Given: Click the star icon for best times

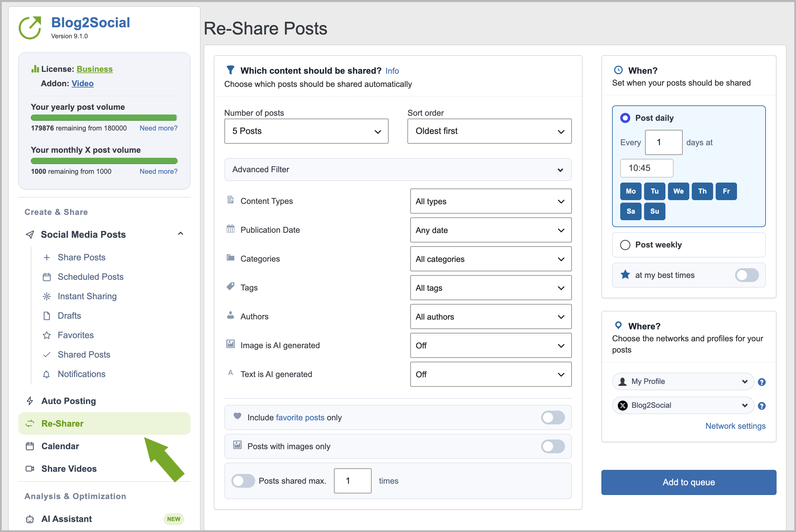Looking at the screenshot, I should tap(625, 274).
